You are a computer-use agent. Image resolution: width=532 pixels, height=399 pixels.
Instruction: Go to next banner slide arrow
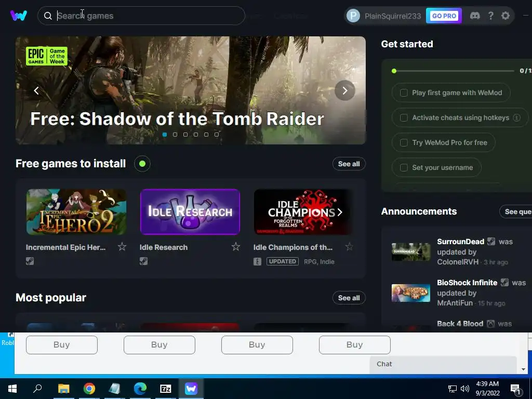345,90
